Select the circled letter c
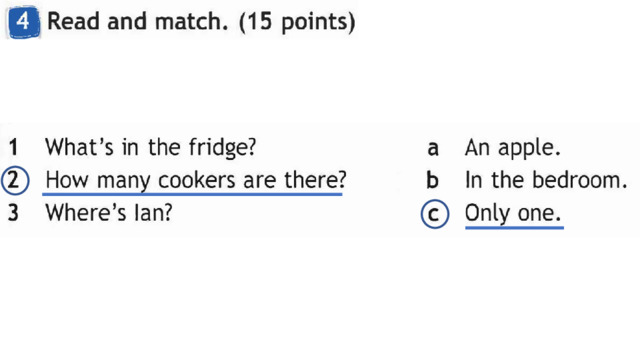 435,214
